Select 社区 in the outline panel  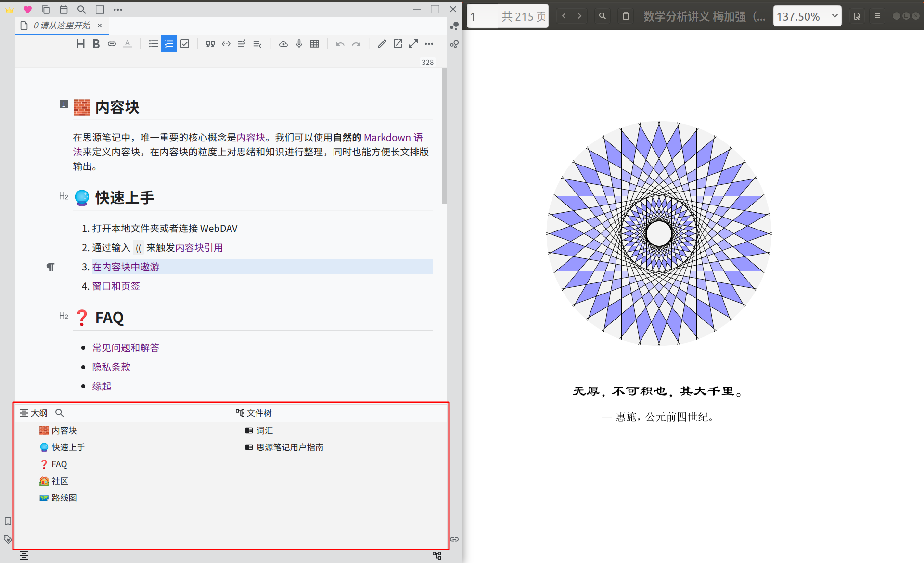click(x=60, y=481)
